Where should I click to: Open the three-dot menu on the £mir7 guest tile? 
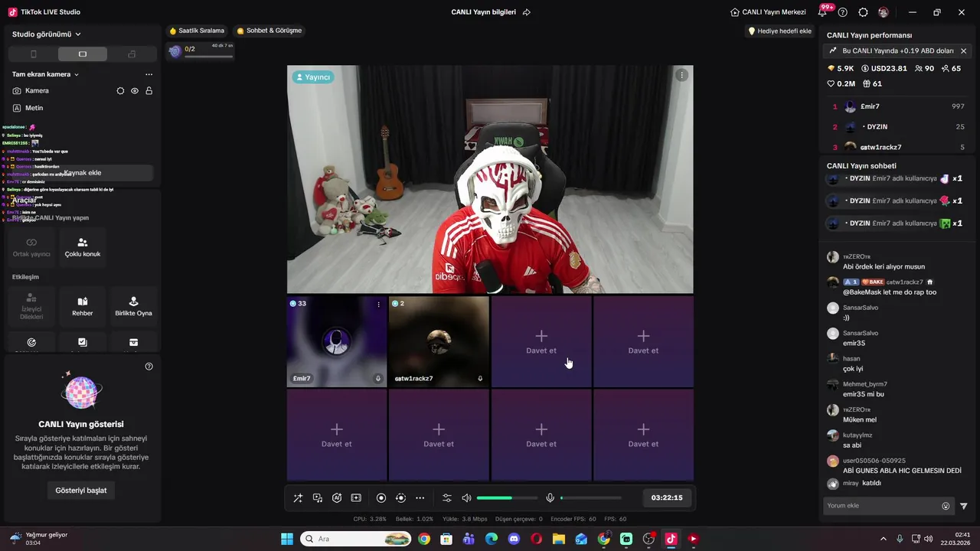(378, 305)
